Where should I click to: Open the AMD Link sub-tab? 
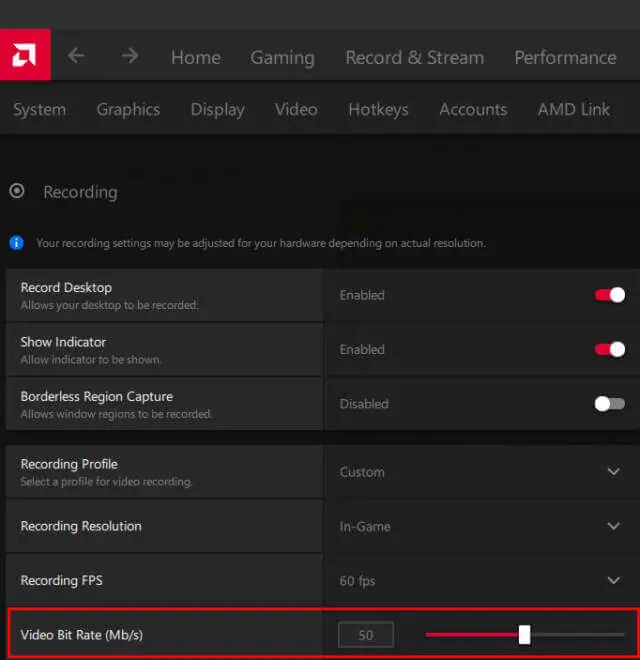pyautogui.click(x=573, y=109)
